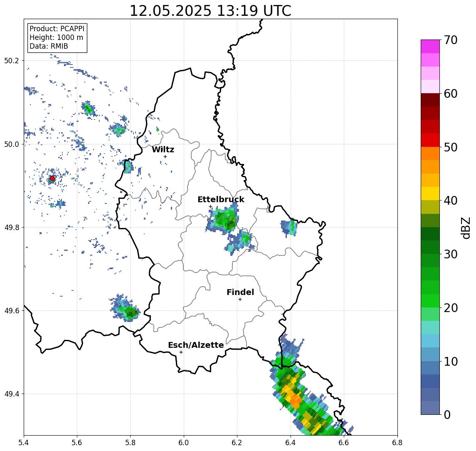Click the magenta colorbar band near 70
This screenshot has width=476, height=451.
(430, 47)
